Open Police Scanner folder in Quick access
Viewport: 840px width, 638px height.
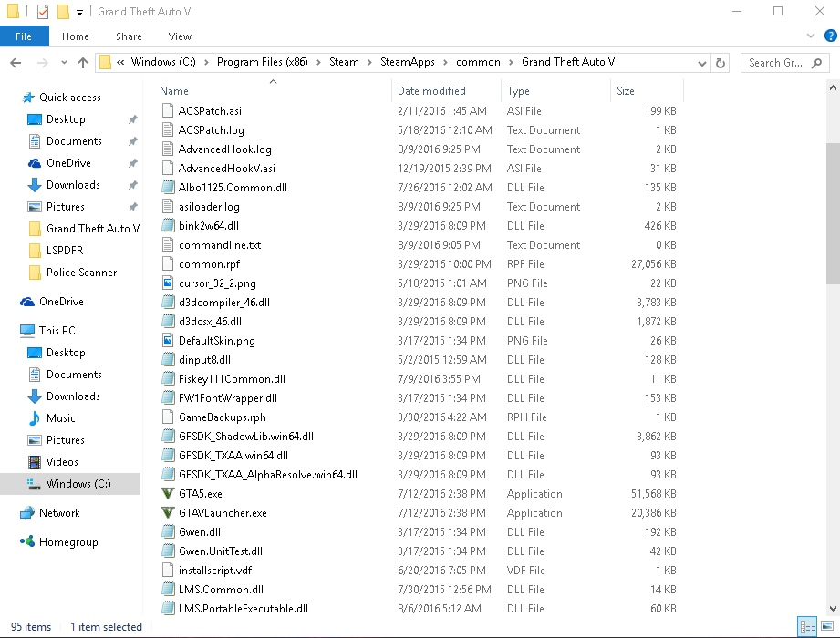click(x=81, y=273)
